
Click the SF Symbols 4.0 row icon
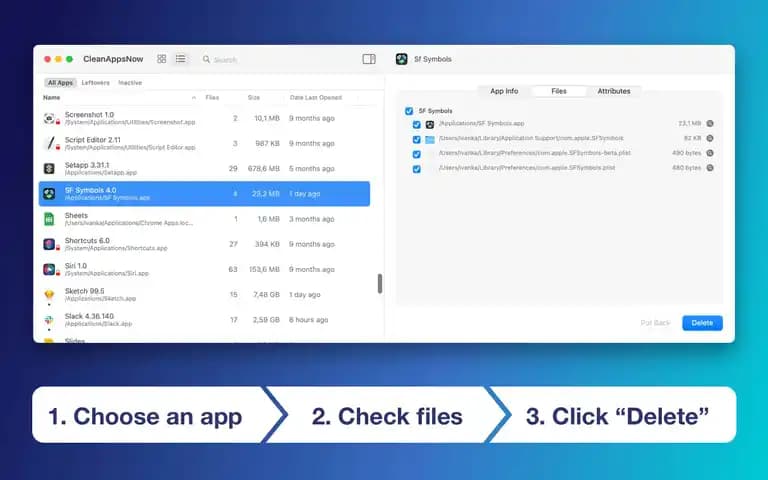tap(49, 193)
